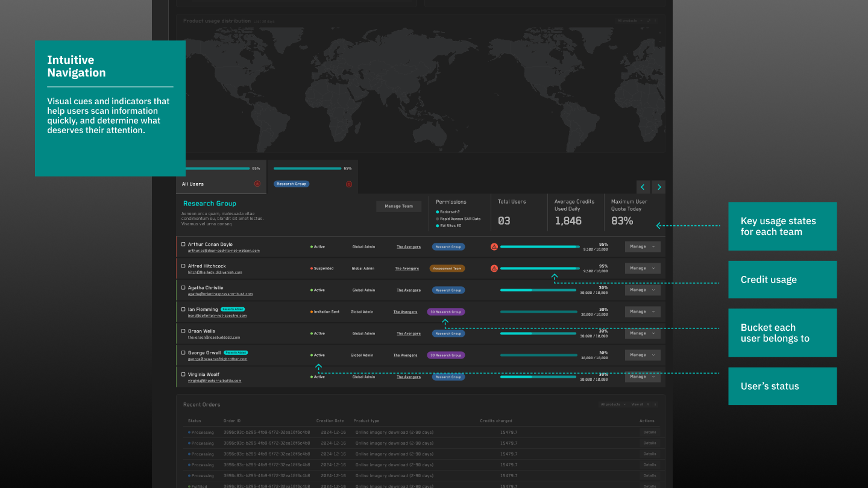Click the Recently Added badge beside Ian Flemming
Image resolution: width=868 pixels, height=488 pixels.
pos(232,309)
